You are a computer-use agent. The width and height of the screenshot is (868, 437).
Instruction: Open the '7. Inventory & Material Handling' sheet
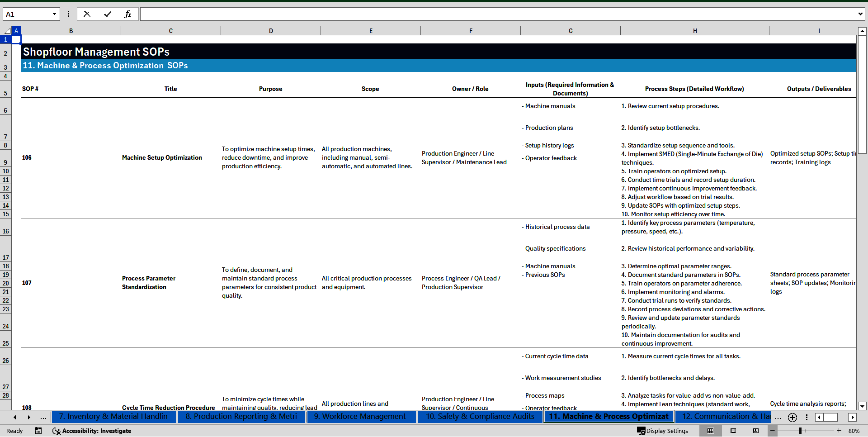114,416
